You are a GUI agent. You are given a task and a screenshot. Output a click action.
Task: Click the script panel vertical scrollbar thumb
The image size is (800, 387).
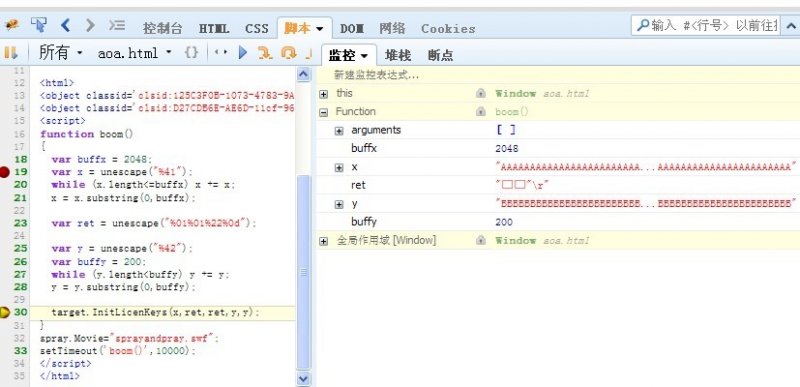304,273
